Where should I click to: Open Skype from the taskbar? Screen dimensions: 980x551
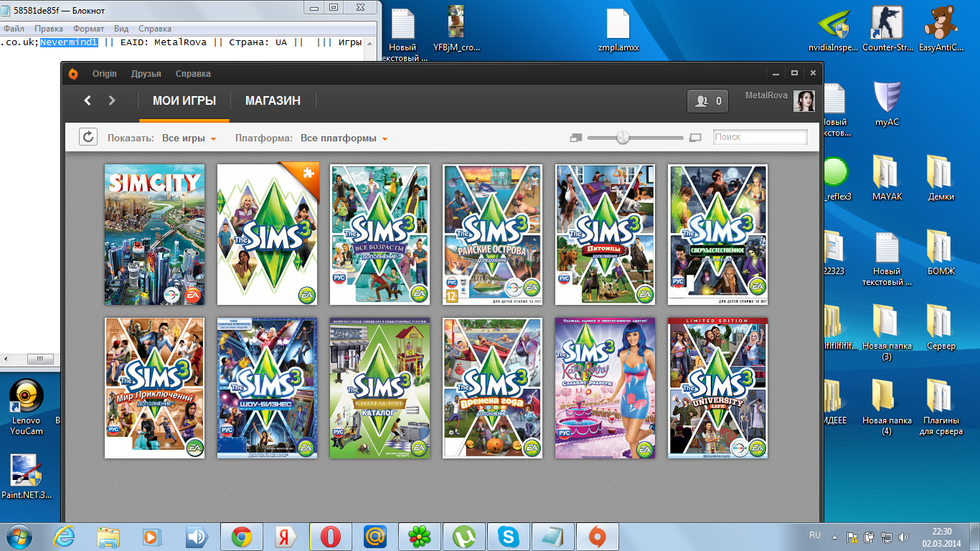point(508,537)
